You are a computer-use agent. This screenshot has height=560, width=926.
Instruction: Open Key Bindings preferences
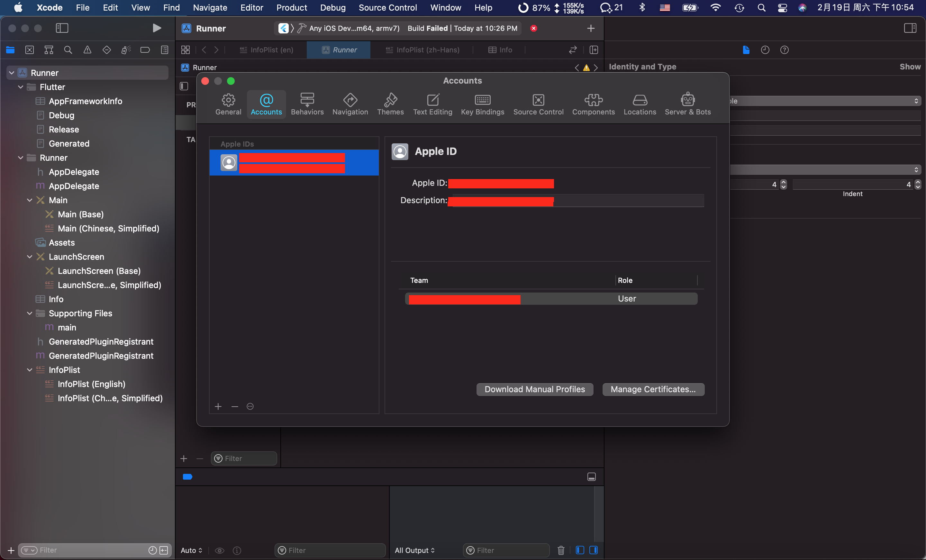point(482,104)
